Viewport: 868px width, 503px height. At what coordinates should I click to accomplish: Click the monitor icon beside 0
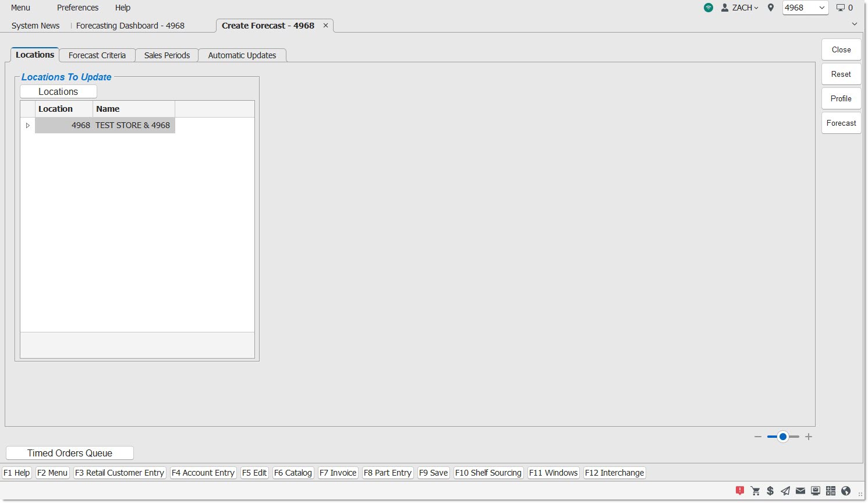click(x=841, y=8)
